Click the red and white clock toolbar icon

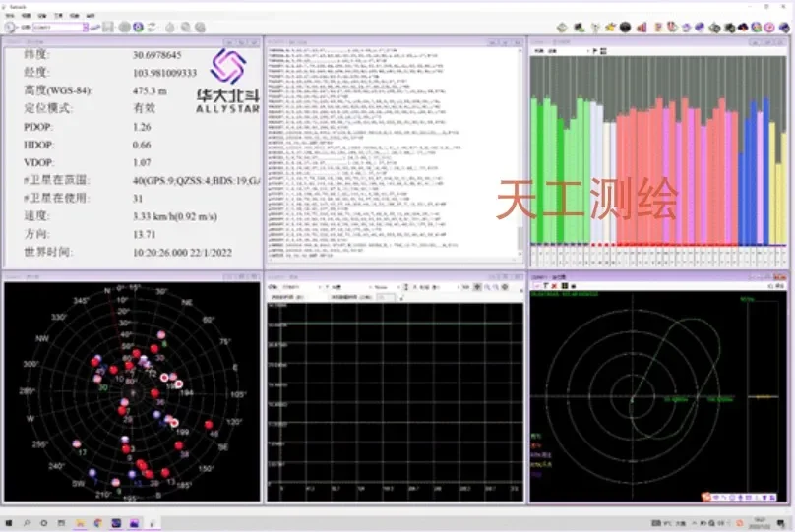(672, 27)
